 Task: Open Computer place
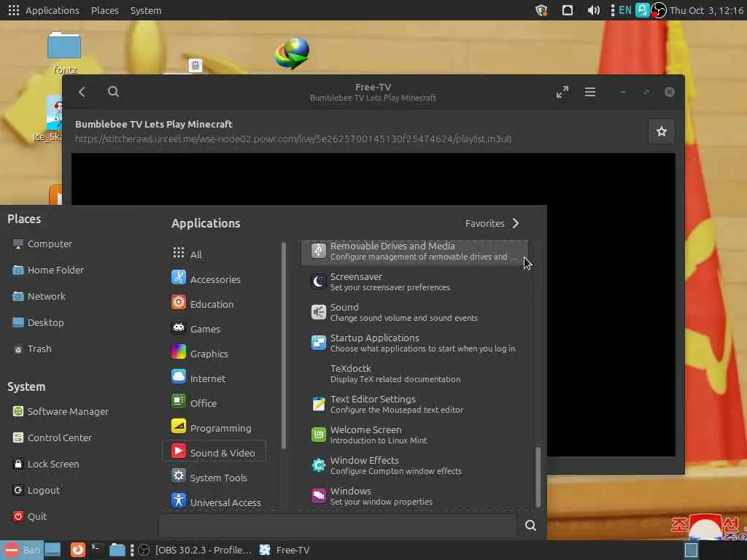pos(42,244)
